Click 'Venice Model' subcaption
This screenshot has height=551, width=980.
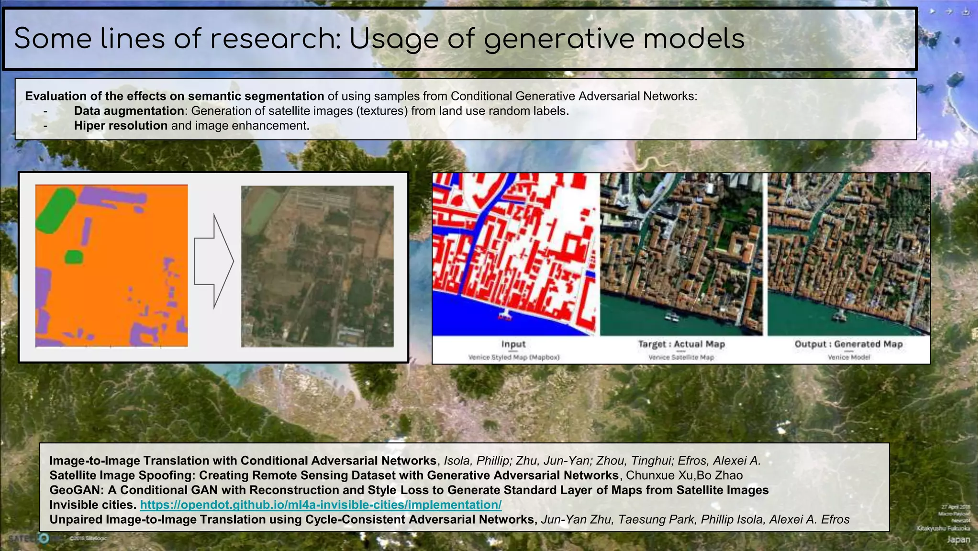(x=849, y=357)
